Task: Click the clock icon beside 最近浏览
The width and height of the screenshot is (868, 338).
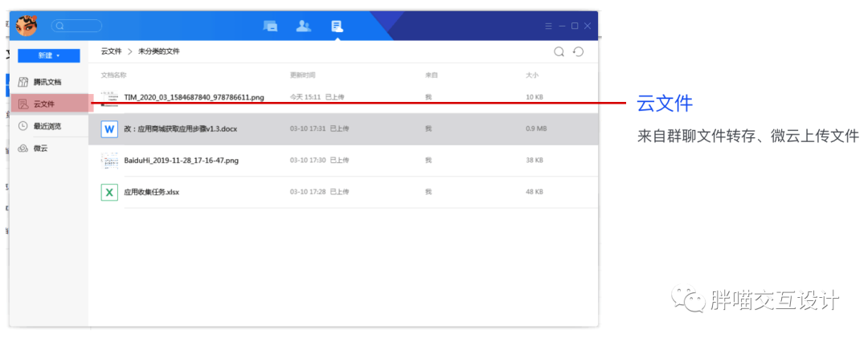Action: tap(23, 126)
